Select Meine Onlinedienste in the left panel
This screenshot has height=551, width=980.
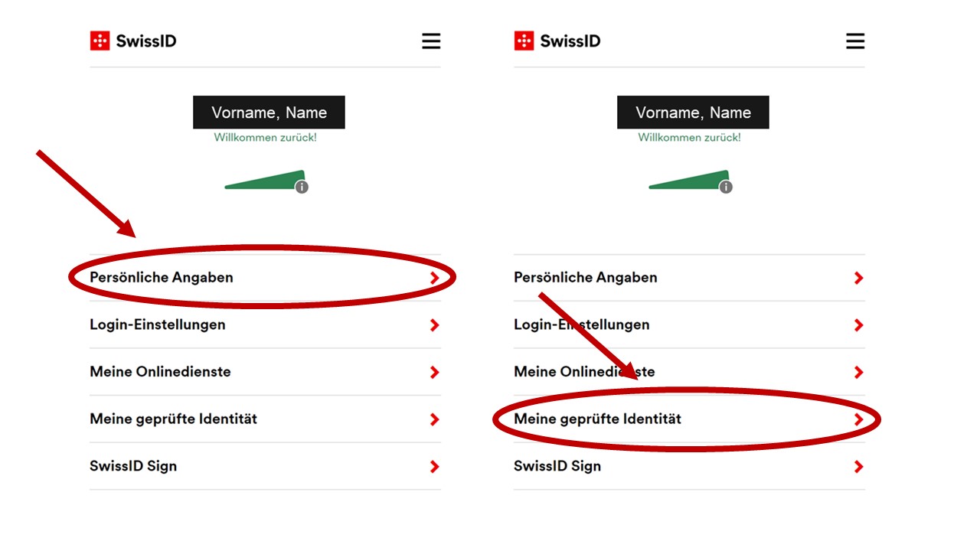(x=265, y=372)
